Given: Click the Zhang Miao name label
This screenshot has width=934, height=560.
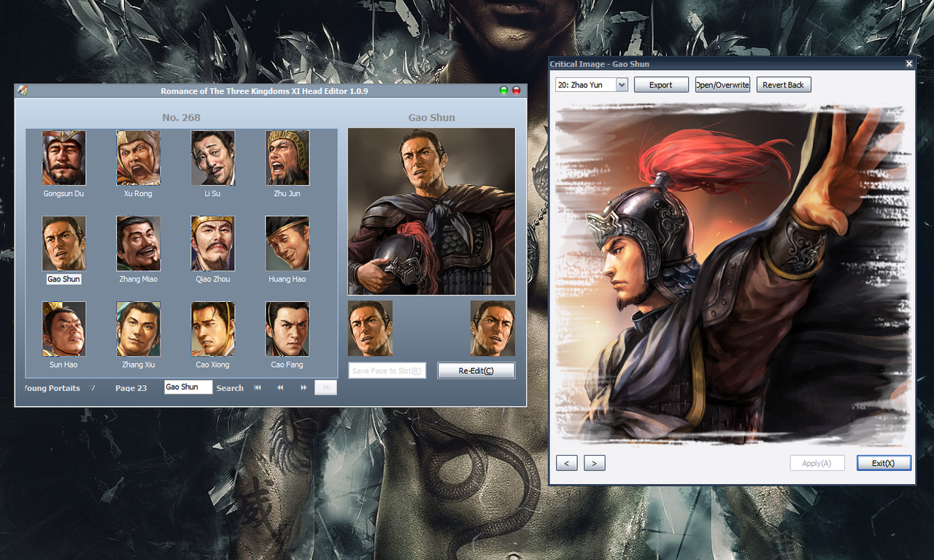Looking at the screenshot, I should (x=139, y=279).
